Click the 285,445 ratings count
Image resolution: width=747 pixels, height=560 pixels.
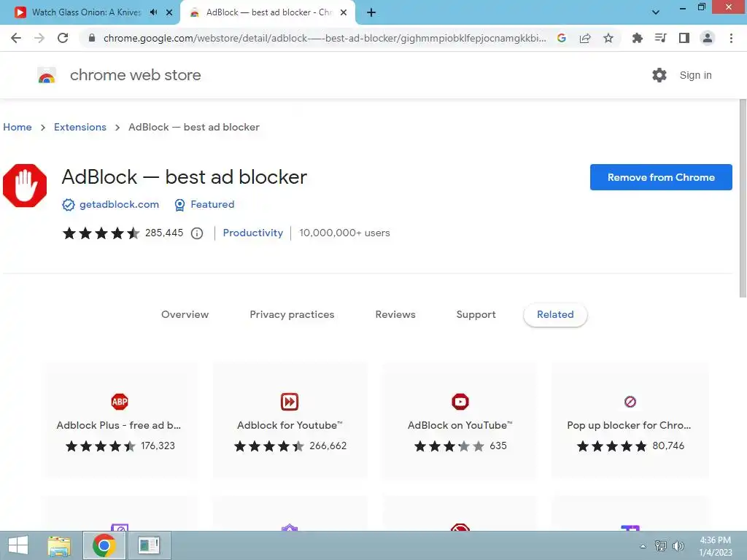pyautogui.click(x=164, y=233)
